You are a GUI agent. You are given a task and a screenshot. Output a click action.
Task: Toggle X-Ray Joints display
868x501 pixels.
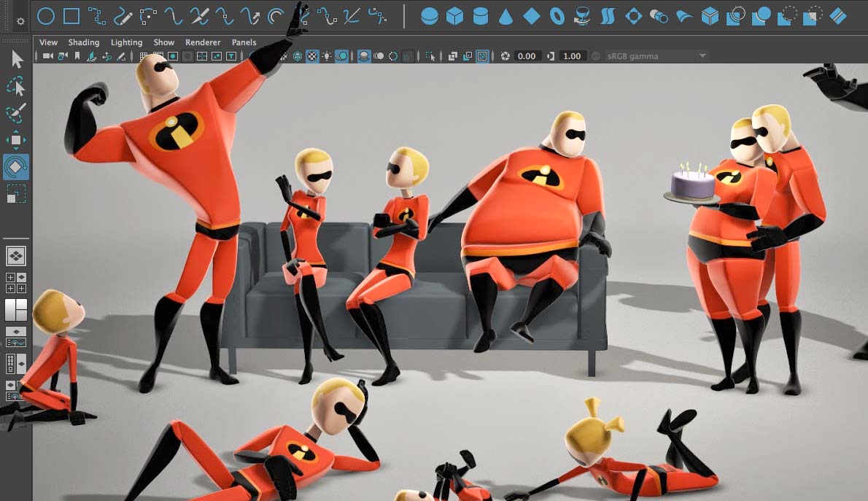pyautogui.click(x=482, y=56)
